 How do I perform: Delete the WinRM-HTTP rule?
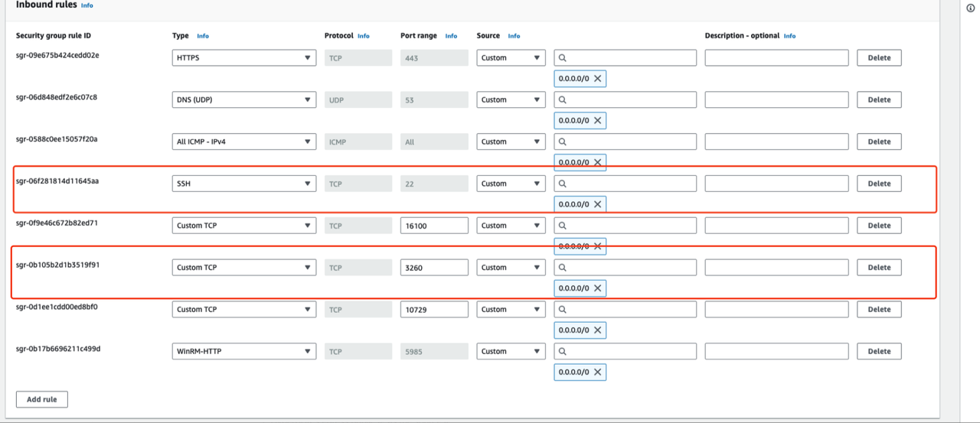click(x=879, y=352)
